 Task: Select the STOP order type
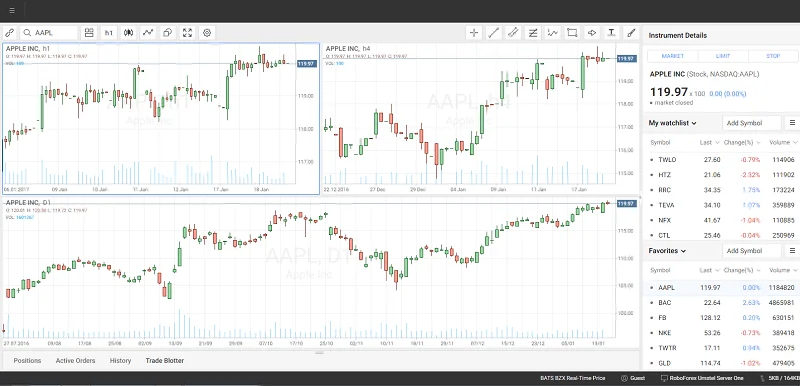(x=773, y=56)
